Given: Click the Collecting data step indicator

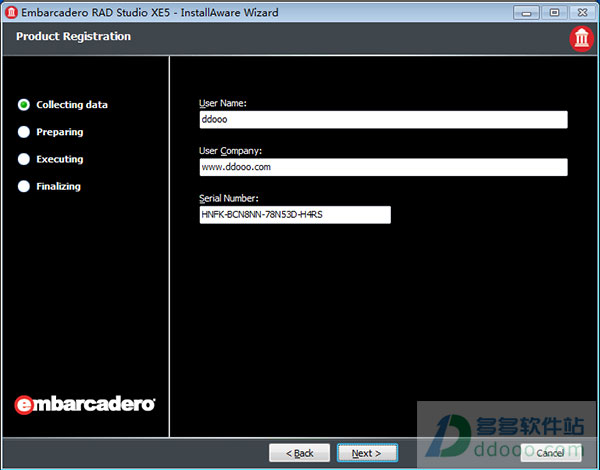Looking at the screenshot, I should [24, 104].
